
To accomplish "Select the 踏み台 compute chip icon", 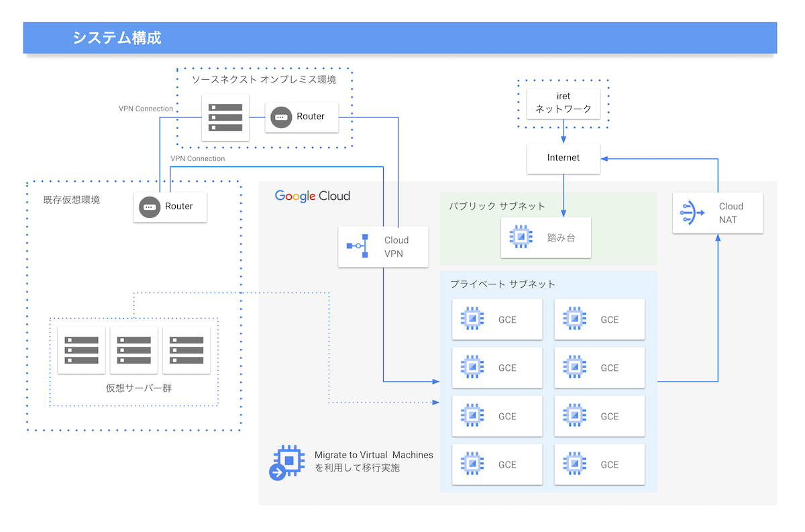I will click(521, 237).
